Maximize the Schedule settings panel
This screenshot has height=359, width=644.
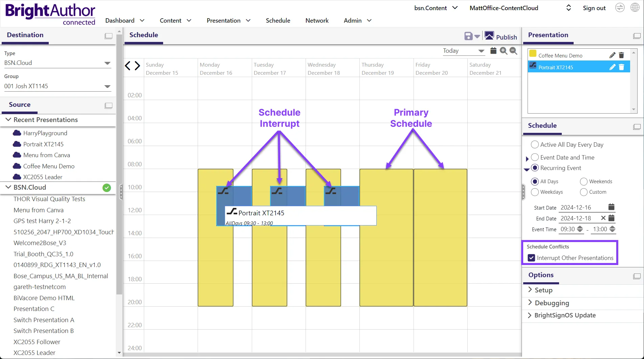[637, 126]
